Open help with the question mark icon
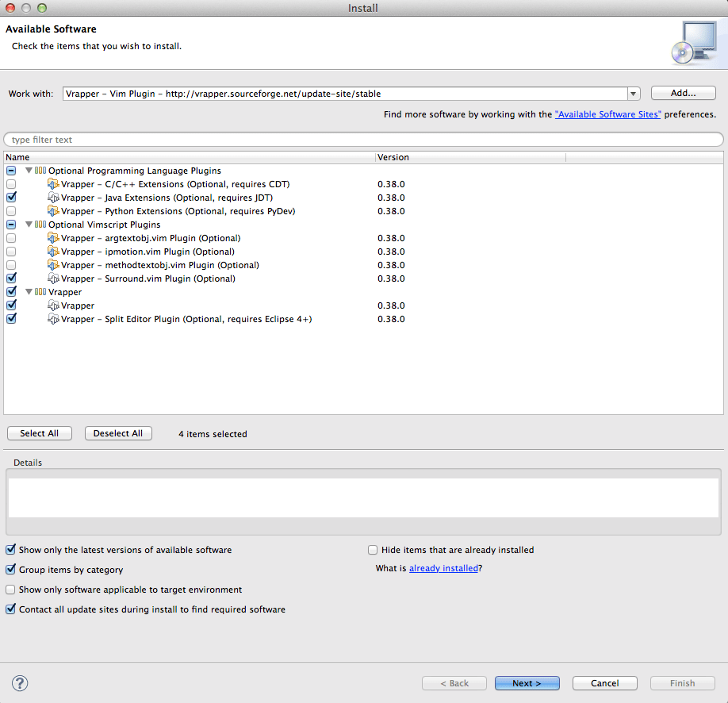This screenshot has height=703, width=728. click(20, 683)
